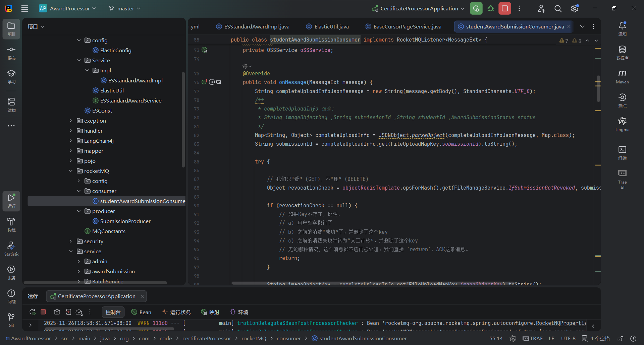
Task: Open the commit tool window
Action: pyautogui.click(x=11, y=53)
